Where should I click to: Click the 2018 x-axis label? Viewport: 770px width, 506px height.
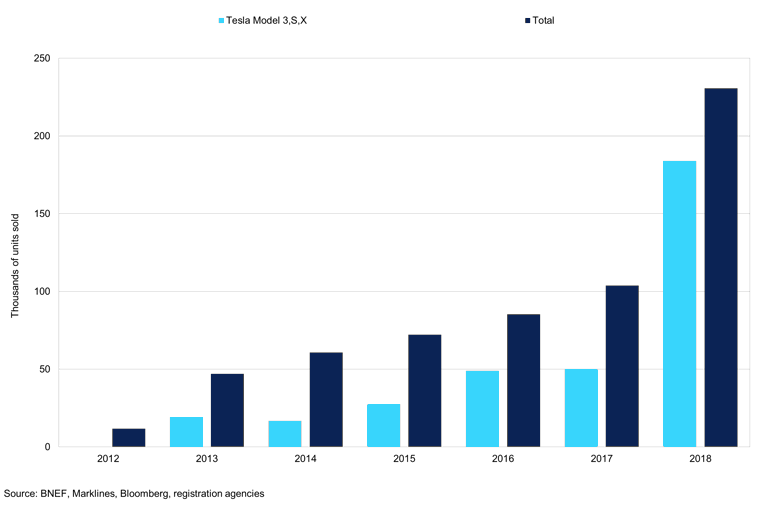pyautogui.click(x=700, y=459)
